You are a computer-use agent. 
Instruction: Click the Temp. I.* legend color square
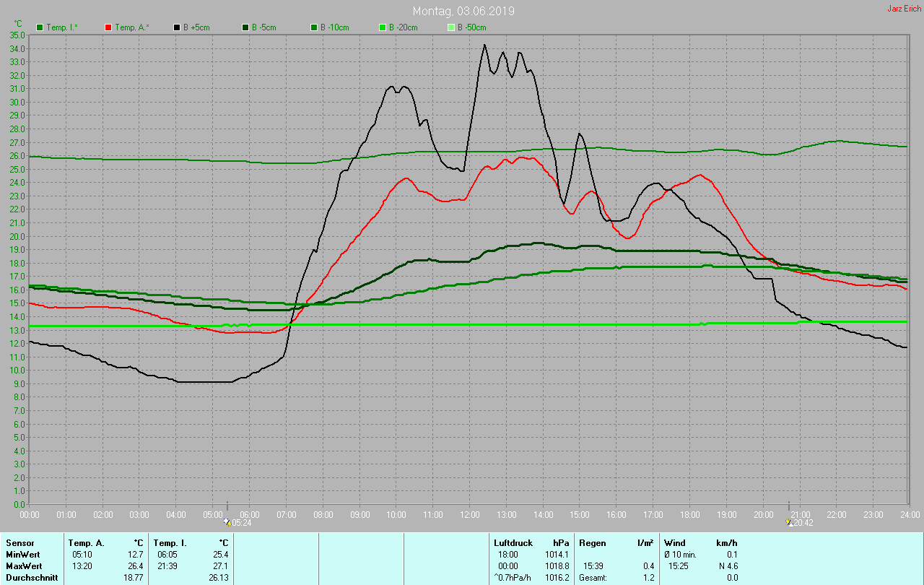pos(40,27)
